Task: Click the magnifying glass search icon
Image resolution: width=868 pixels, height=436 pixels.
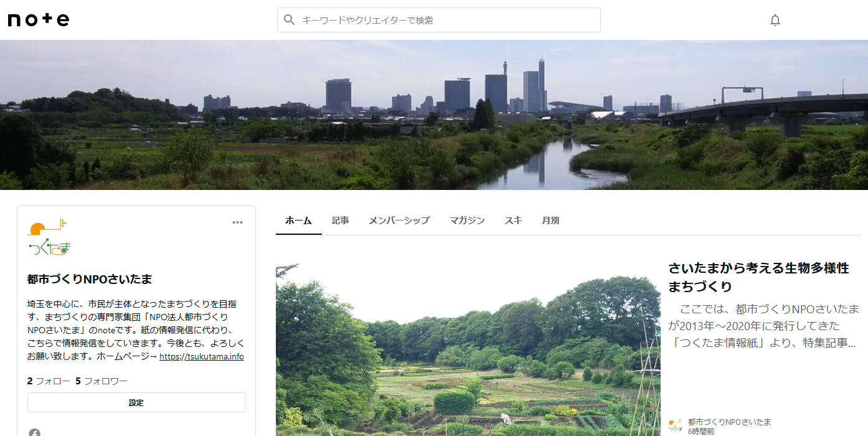Action: coord(289,20)
